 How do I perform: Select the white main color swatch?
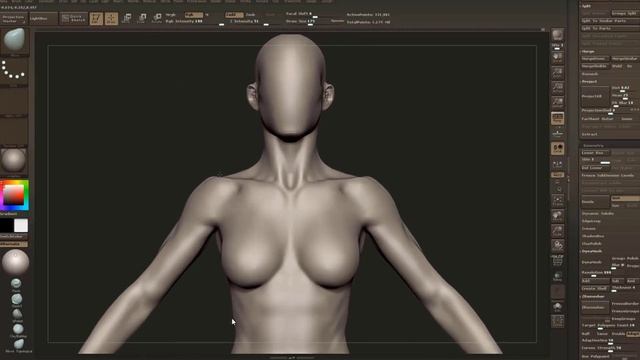[20, 225]
